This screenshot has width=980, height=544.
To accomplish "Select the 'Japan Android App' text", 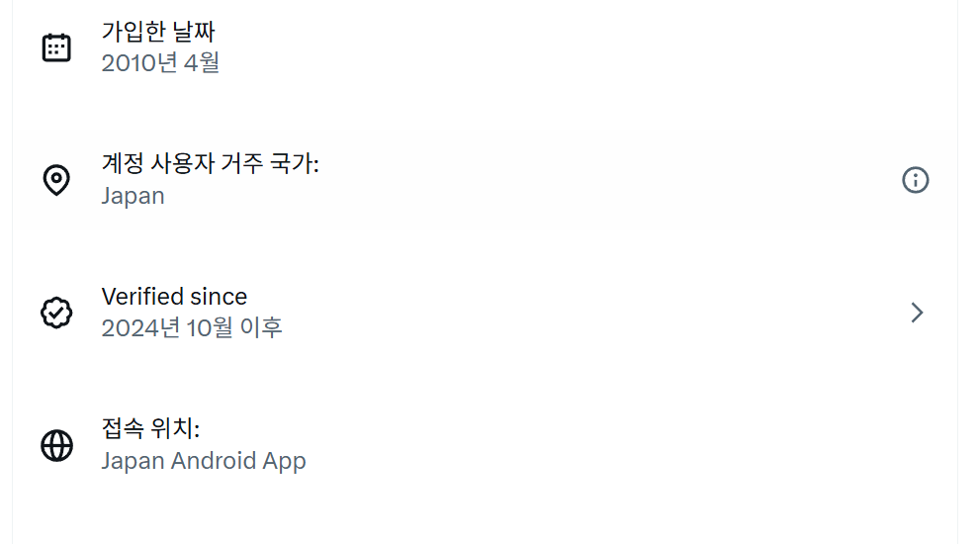I will point(204,461).
